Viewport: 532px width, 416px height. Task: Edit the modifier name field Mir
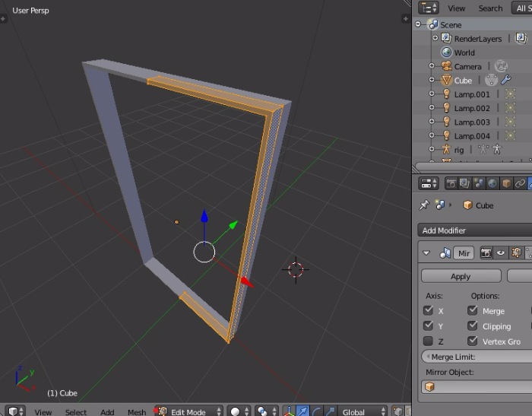tap(464, 253)
